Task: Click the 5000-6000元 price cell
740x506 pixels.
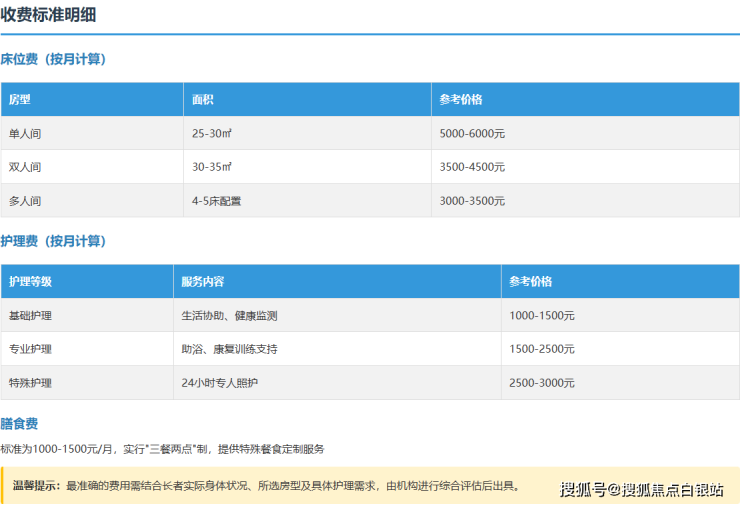Action: 472,133
